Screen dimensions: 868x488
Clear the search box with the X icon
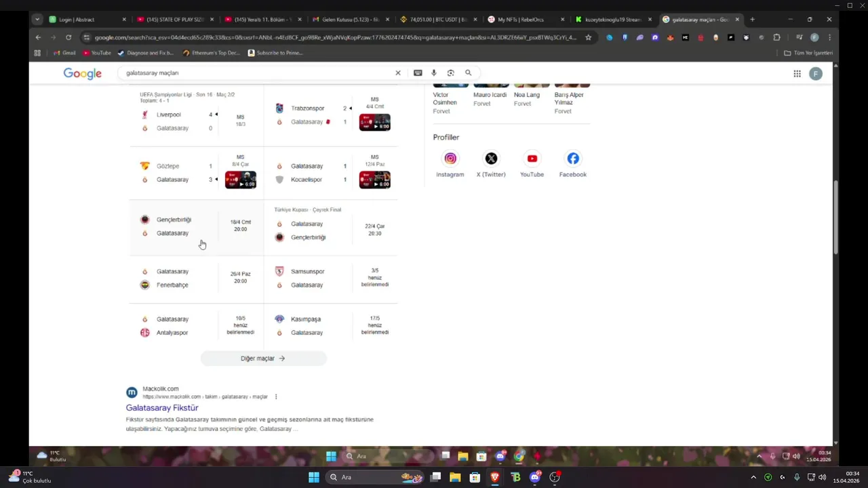(x=398, y=73)
